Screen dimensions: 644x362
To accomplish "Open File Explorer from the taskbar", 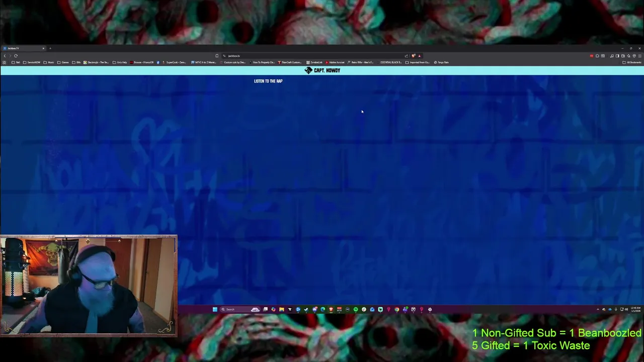I will tap(282, 309).
